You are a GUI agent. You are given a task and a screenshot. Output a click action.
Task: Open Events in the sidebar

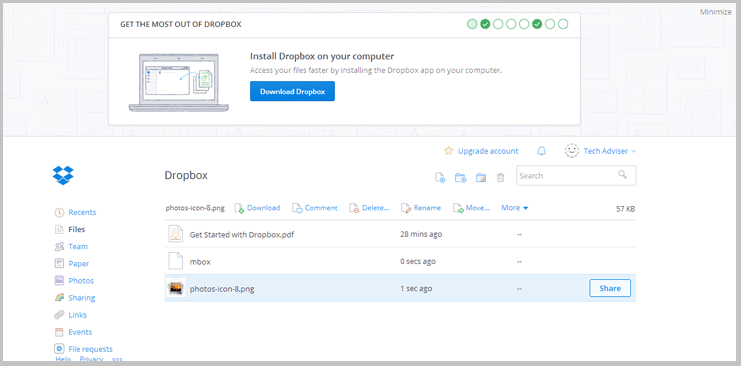click(x=80, y=332)
